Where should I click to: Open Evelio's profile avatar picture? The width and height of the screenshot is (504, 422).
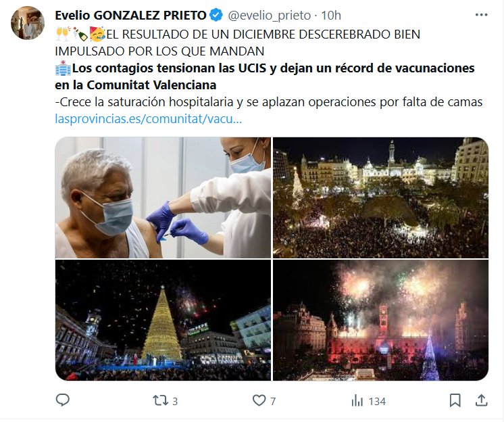pos(27,22)
